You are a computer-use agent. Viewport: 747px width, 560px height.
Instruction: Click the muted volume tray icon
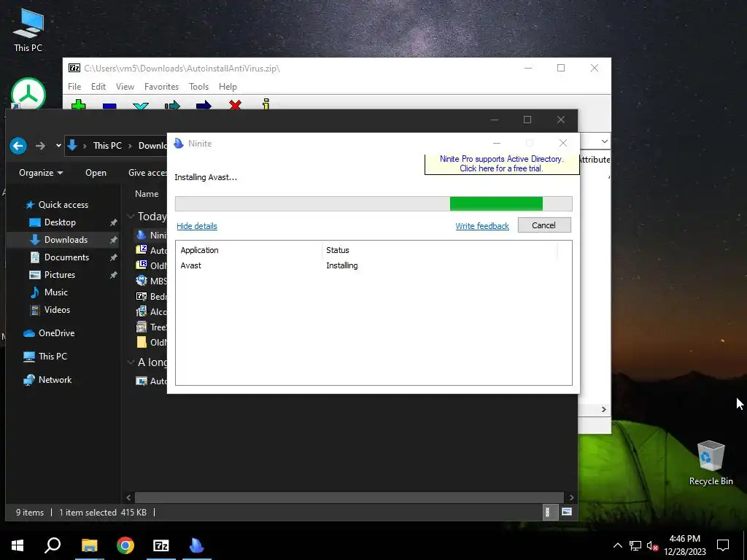(651, 545)
